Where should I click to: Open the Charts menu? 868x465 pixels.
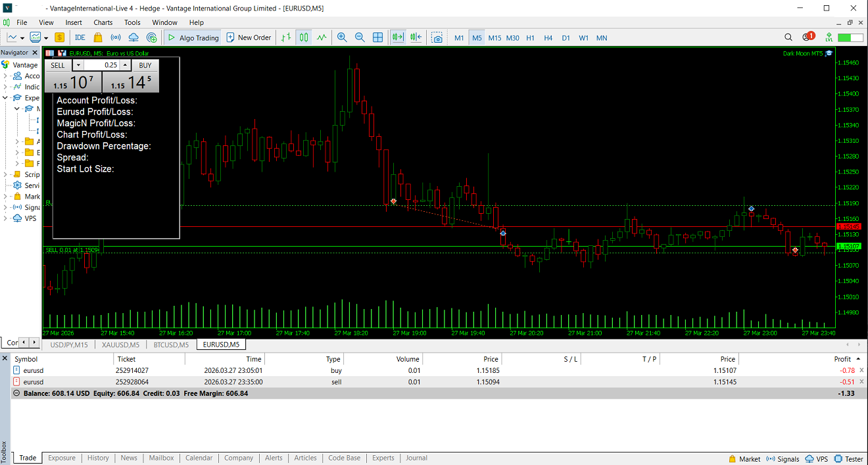pos(103,22)
